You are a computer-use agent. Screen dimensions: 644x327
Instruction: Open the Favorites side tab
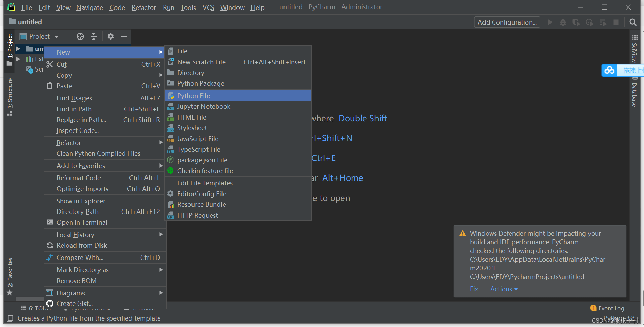coord(10,276)
